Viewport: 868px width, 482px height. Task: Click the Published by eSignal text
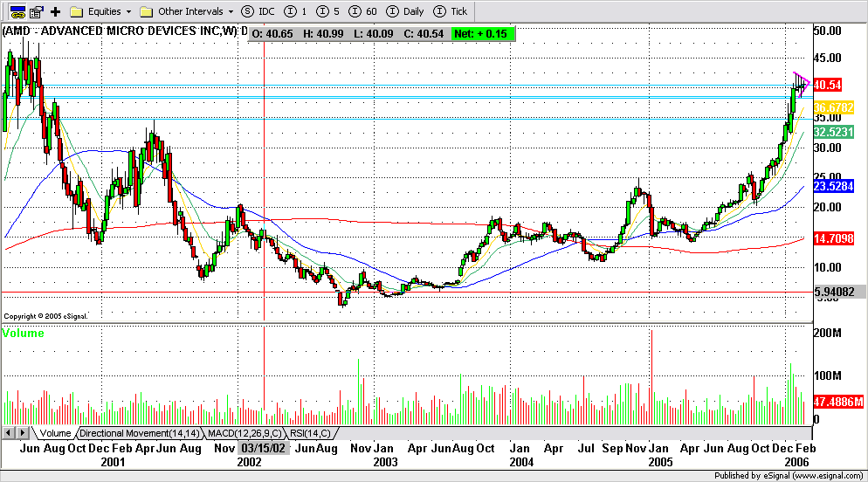(x=789, y=476)
